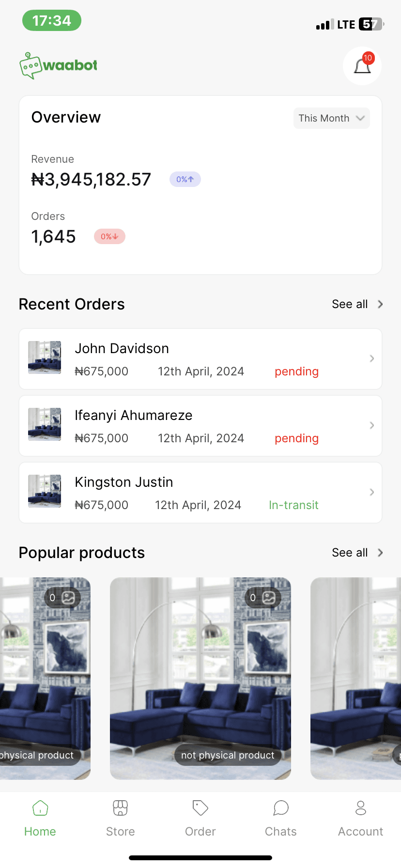Open the notification bell

362,66
